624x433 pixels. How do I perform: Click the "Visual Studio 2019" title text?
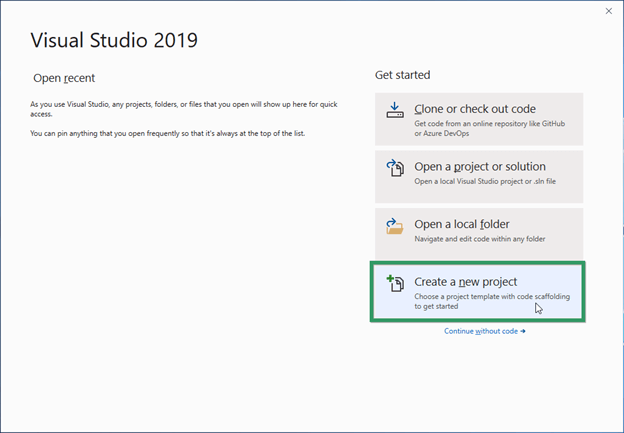coord(114,40)
